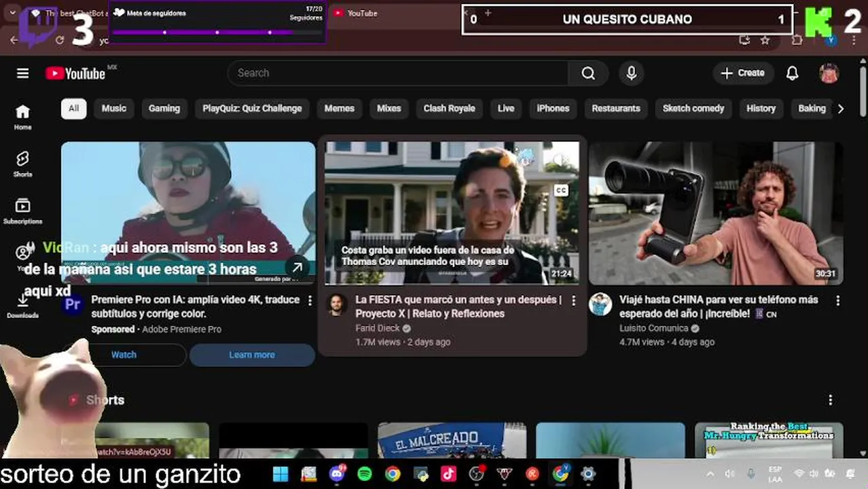Open Discord from the taskbar
The width and height of the screenshot is (868, 489).
point(337,473)
